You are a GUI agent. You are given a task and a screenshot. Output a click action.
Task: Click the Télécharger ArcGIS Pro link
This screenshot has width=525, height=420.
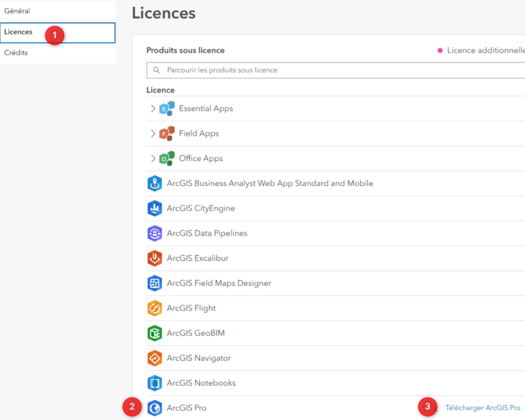(x=482, y=408)
